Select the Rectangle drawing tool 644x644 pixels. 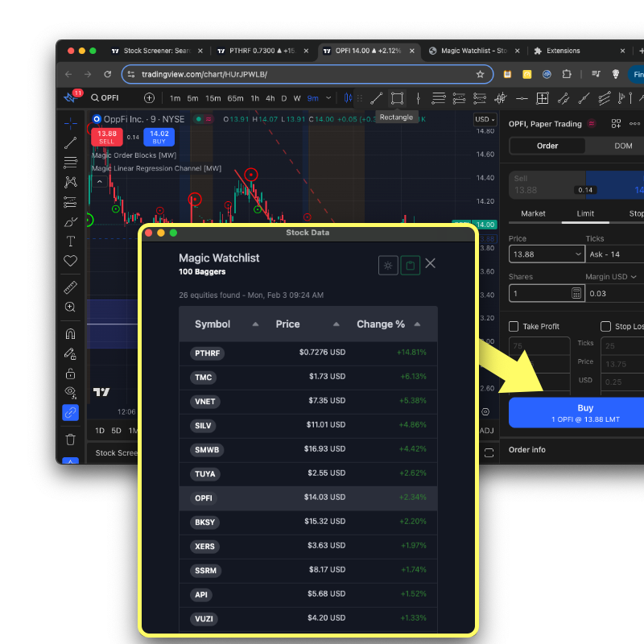click(397, 97)
